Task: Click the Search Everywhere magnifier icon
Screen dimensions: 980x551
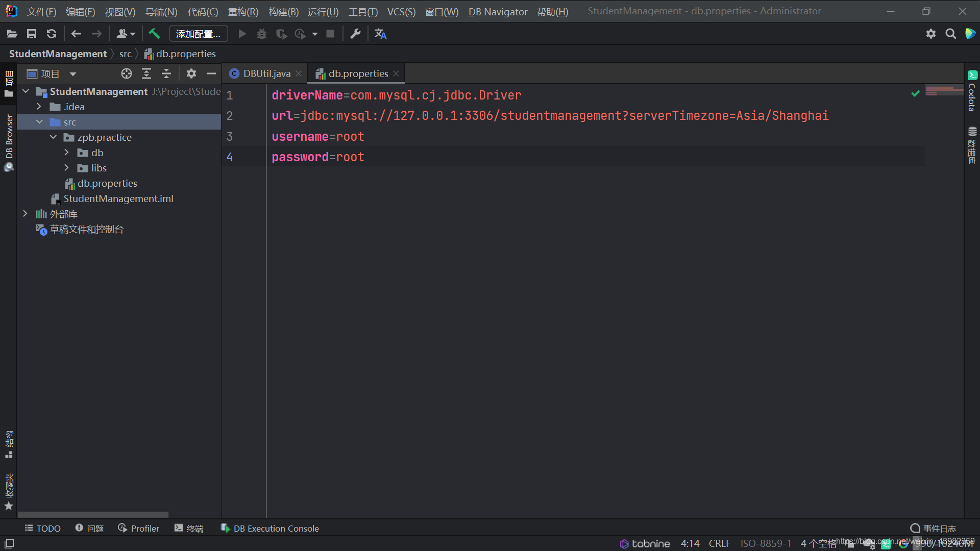Action: pyautogui.click(x=950, y=34)
